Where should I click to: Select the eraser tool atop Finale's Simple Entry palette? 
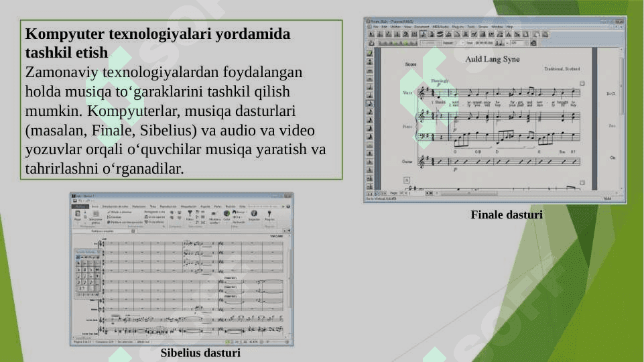(370, 54)
